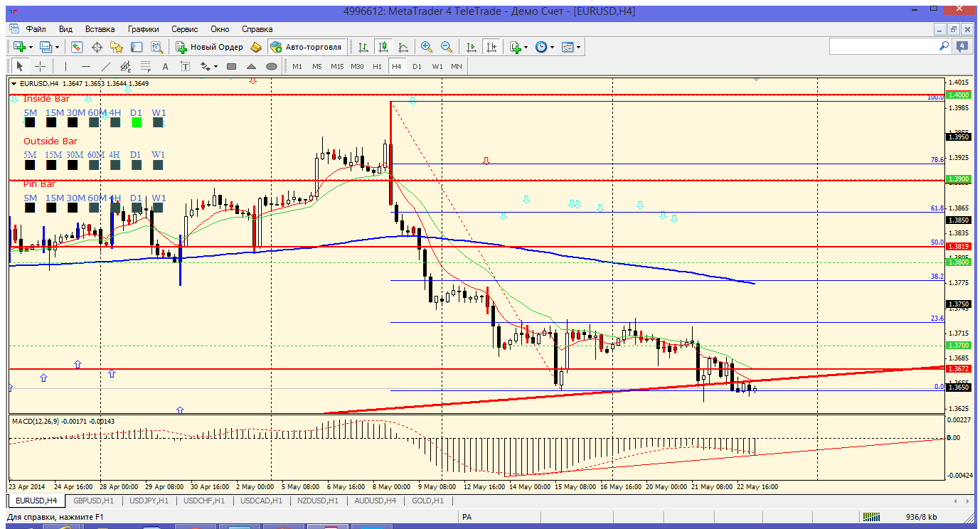Activate the standard cursor arrow
The width and height of the screenshot is (980, 529).
click(20, 66)
